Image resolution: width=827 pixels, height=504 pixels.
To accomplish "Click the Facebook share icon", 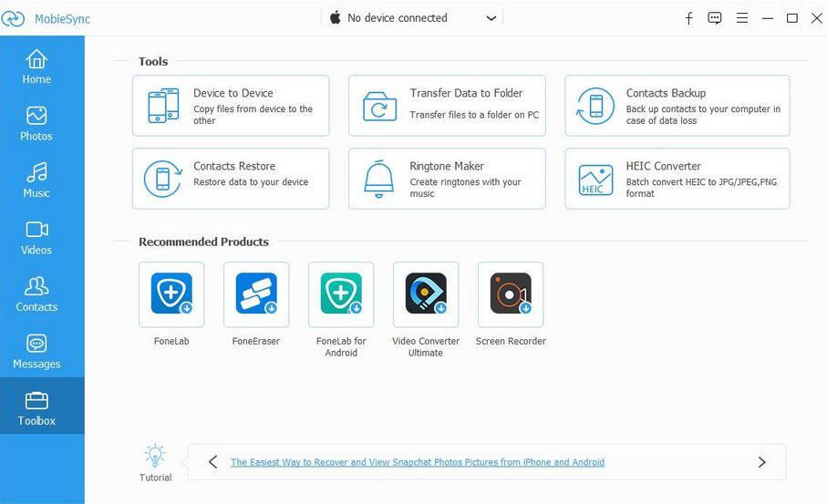I will (688, 18).
